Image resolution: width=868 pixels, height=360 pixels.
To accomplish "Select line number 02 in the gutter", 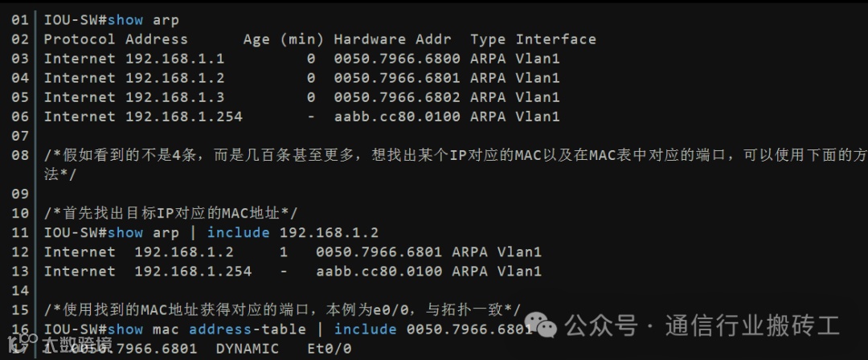I will [20, 39].
